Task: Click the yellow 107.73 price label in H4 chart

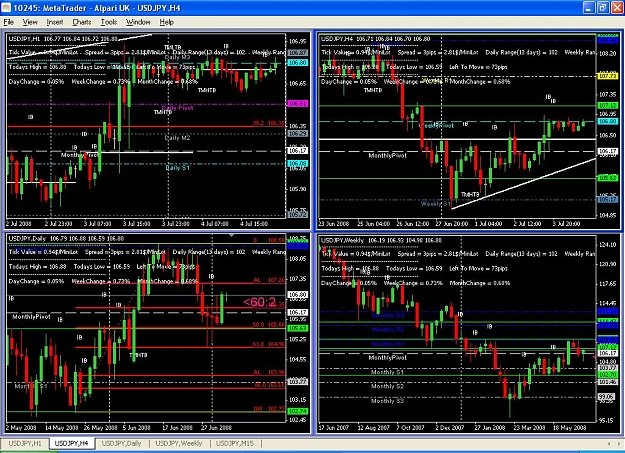Action: pos(607,76)
